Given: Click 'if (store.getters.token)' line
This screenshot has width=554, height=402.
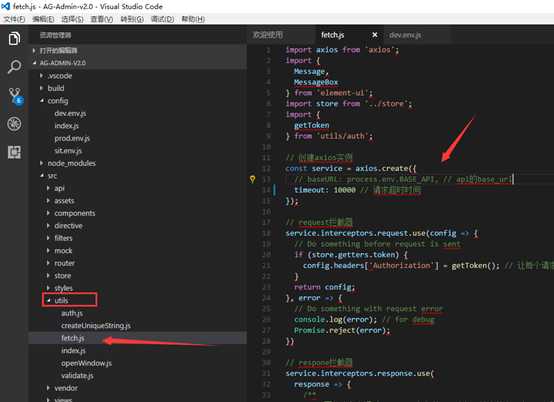Looking at the screenshot, I should [351, 255].
